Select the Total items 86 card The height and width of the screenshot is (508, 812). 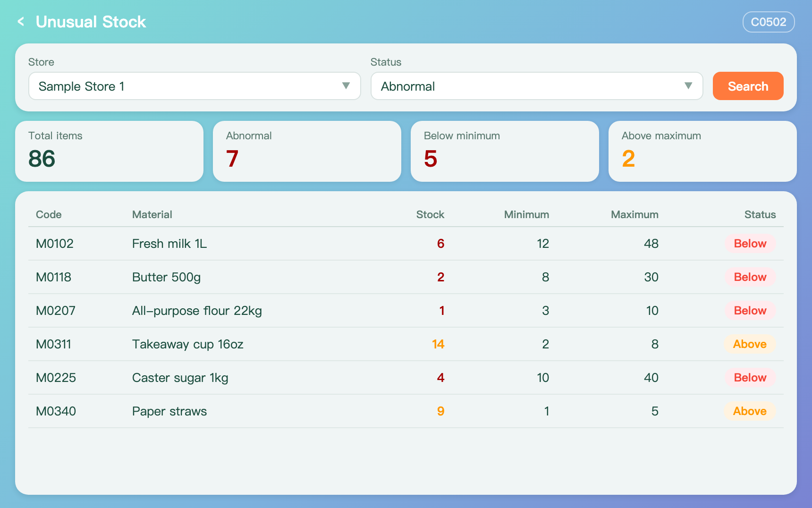coord(109,151)
